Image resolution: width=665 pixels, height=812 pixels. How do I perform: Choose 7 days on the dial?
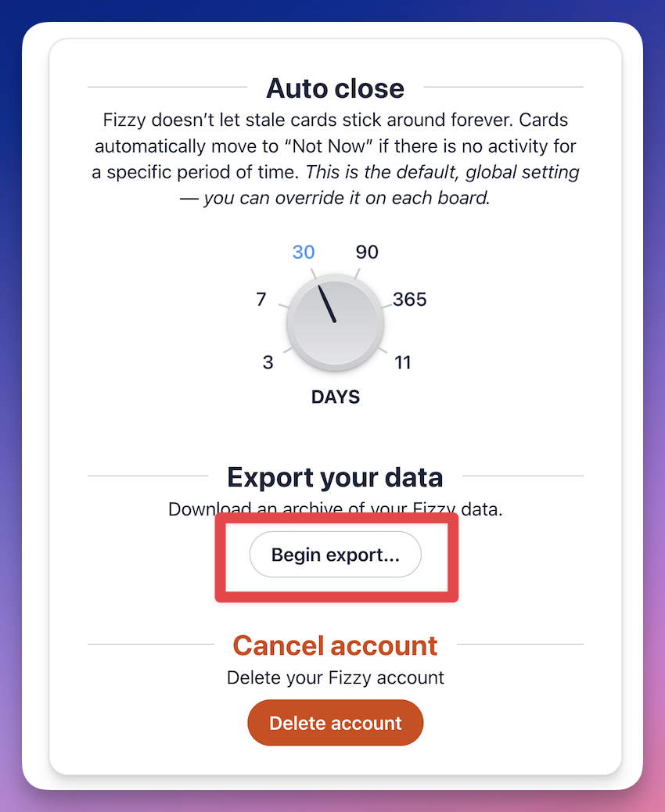[x=261, y=300]
